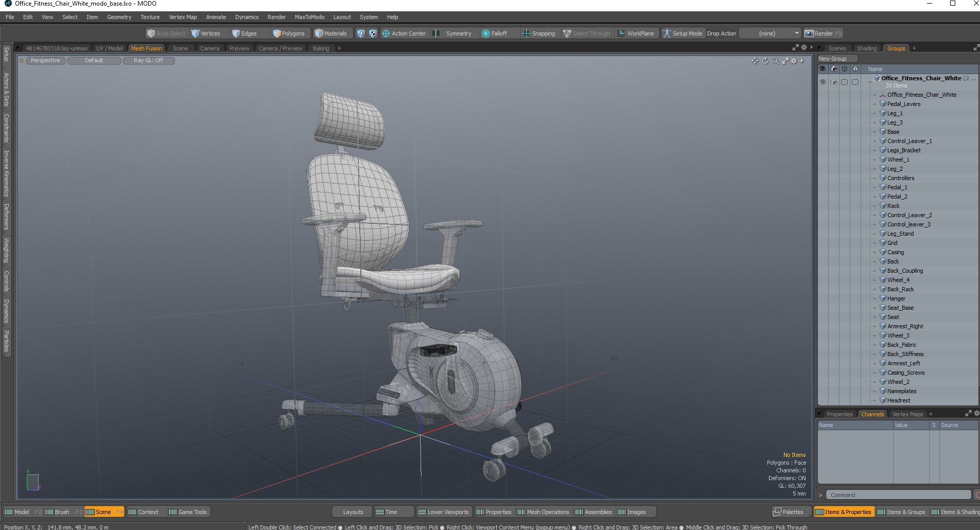Open the Deformers vertical sidebar tab

[x=6, y=216]
